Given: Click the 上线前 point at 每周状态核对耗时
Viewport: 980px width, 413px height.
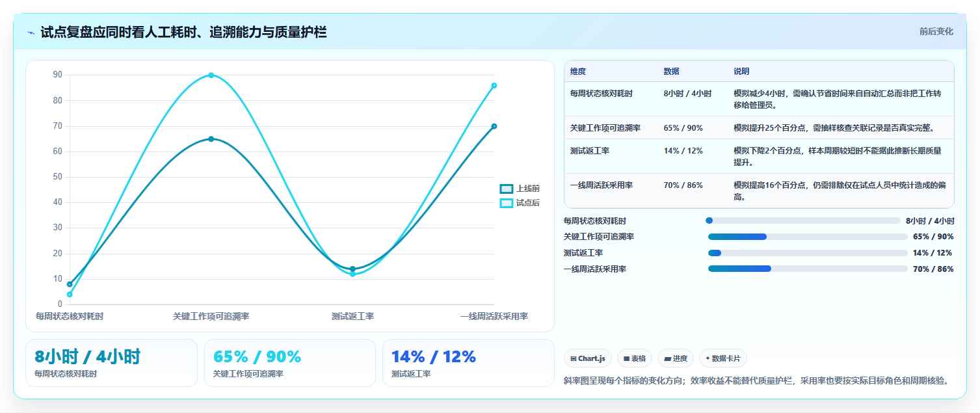Looking at the screenshot, I should (70, 284).
